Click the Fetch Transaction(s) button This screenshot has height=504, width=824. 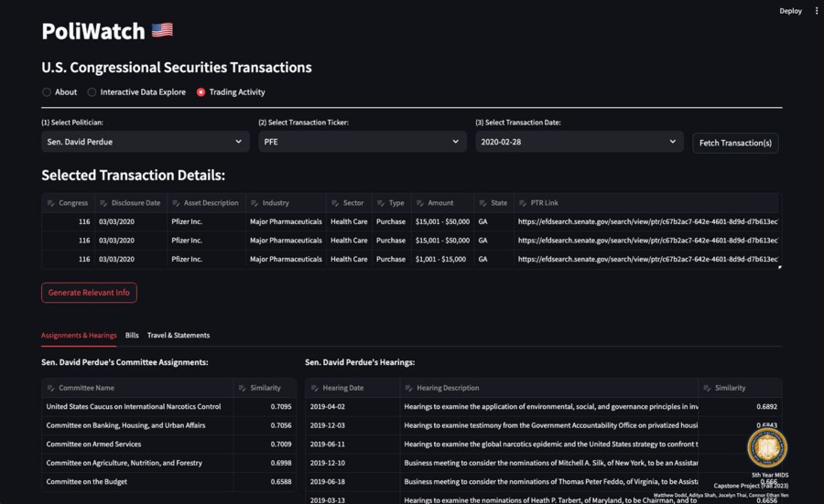point(735,143)
